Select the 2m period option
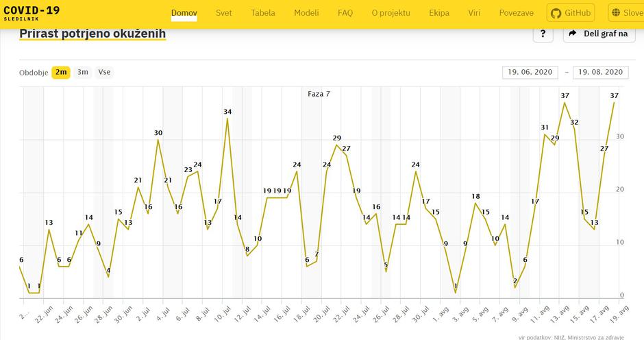Screen dimensions: 644x340 (x=61, y=72)
